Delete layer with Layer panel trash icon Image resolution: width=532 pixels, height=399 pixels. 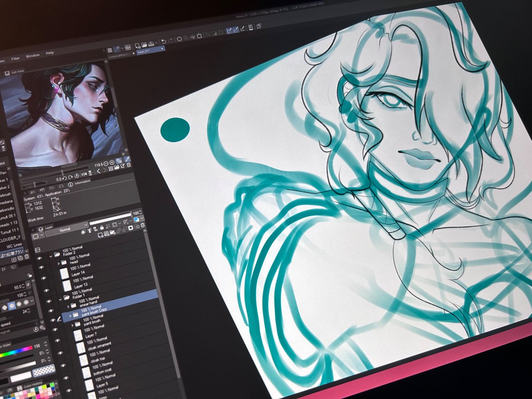(143, 225)
